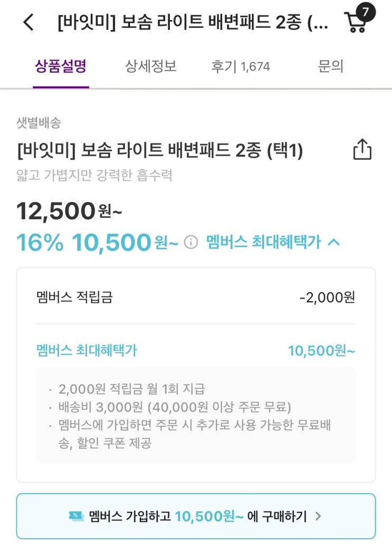Image resolution: width=392 pixels, height=558 pixels.
Task: Tap the 12,500원~ original price
Action: click(x=69, y=212)
